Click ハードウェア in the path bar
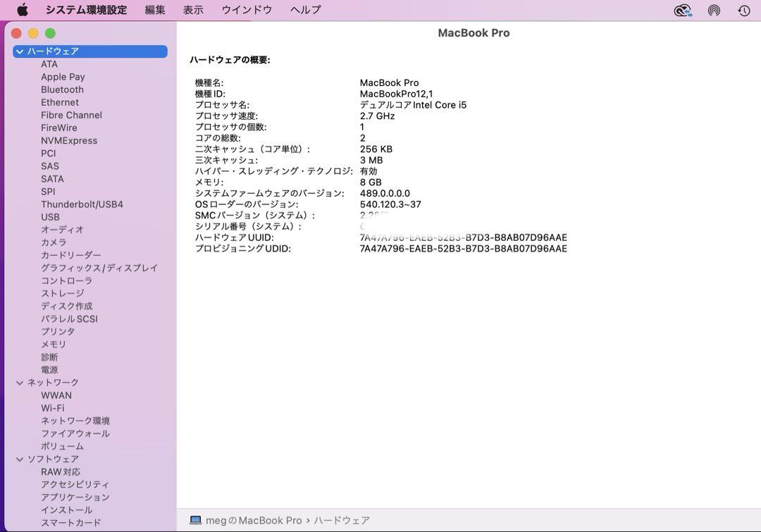 pos(341,520)
